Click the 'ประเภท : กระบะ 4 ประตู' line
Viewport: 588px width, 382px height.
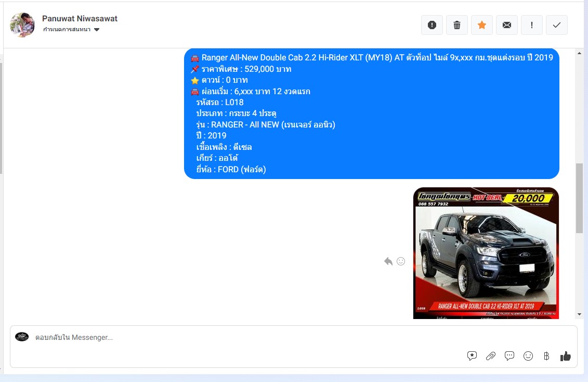236,113
